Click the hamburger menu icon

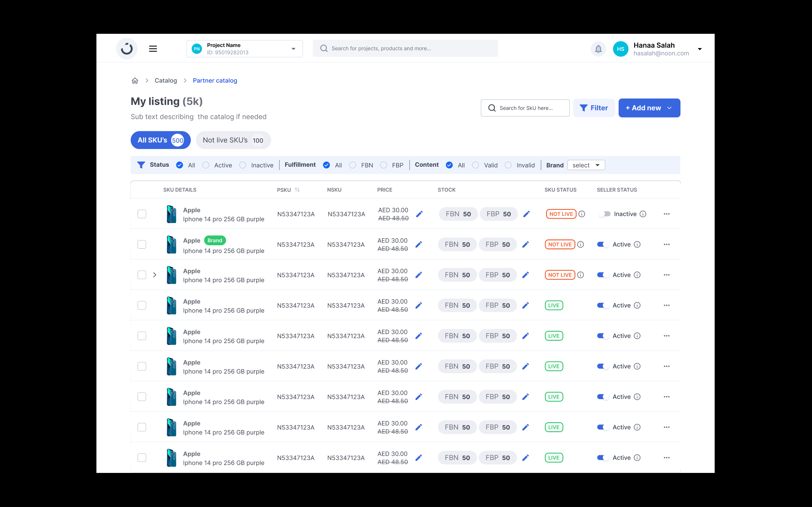[153, 49]
